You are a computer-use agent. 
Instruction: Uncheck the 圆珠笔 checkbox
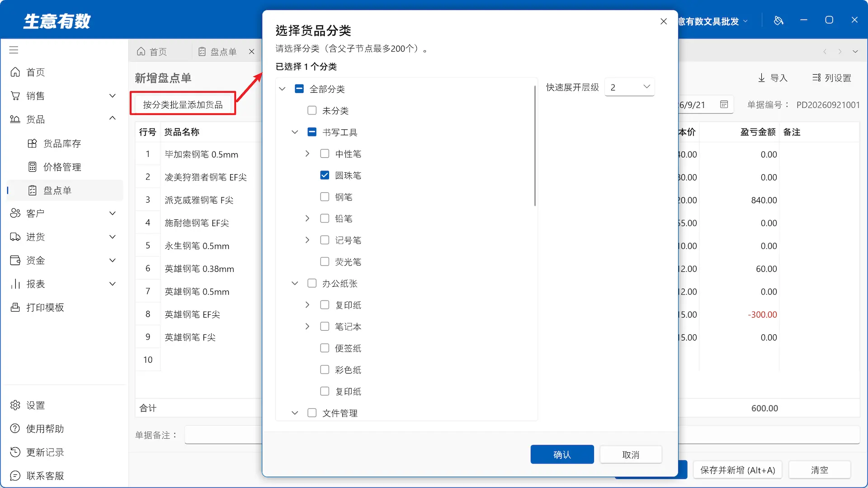pos(325,175)
